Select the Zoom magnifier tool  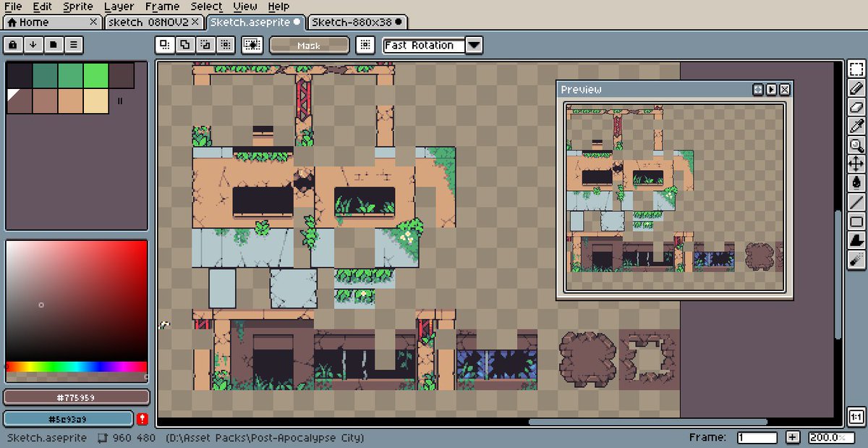[x=856, y=145]
